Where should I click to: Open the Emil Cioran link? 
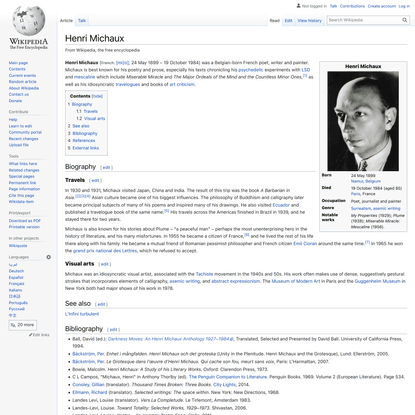[x=305, y=243]
